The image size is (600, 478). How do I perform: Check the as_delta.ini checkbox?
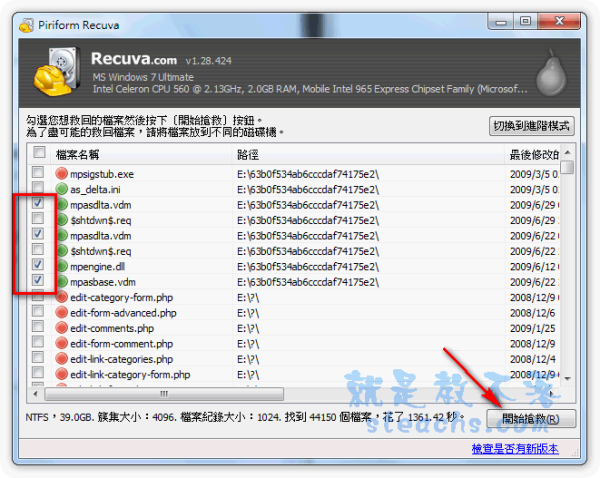[38, 188]
